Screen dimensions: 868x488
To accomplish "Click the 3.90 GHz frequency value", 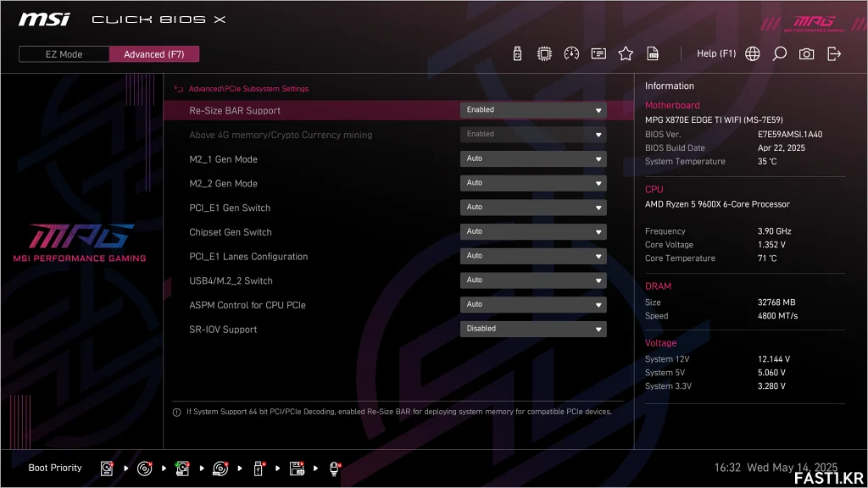I will pyautogui.click(x=775, y=231).
